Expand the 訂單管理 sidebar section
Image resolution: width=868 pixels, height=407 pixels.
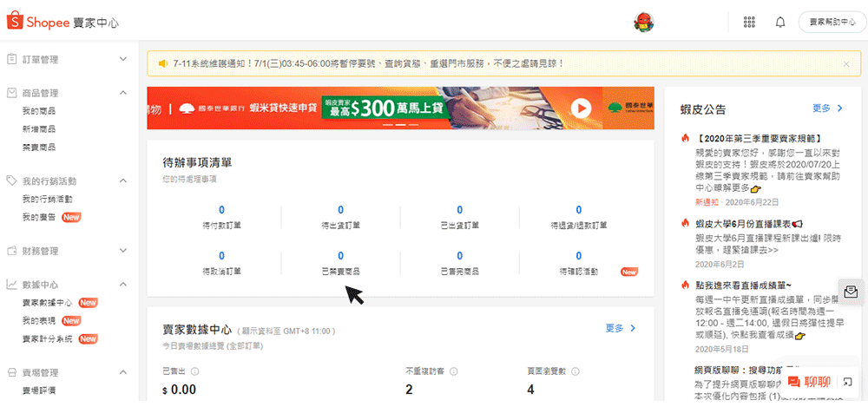pos(123,59)
